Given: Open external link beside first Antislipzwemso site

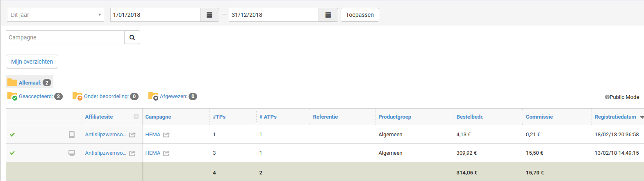Looking at the screenshot, I should pyautogui.click(x=132, y=135).
